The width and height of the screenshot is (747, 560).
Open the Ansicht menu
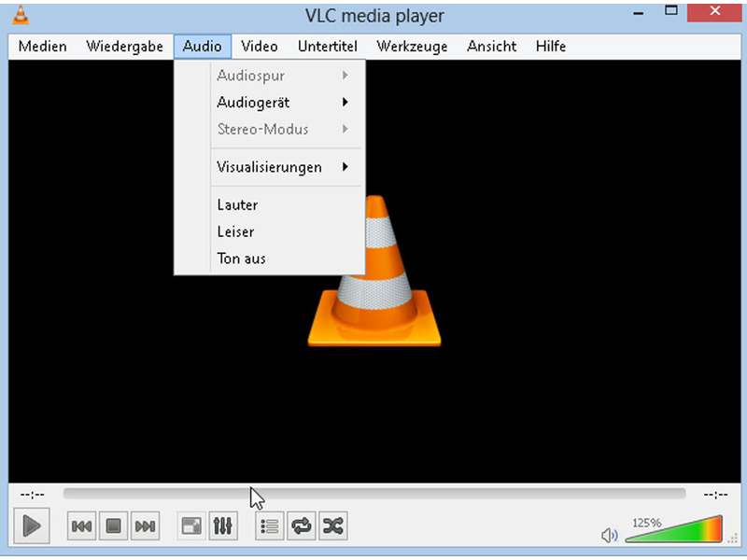click(x=492, y=46)
